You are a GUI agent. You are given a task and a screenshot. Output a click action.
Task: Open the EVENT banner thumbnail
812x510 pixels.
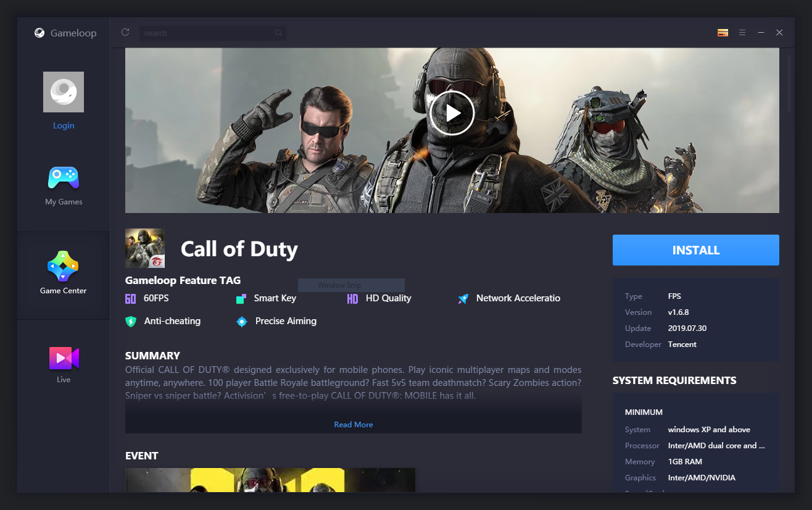pos(270,480)
